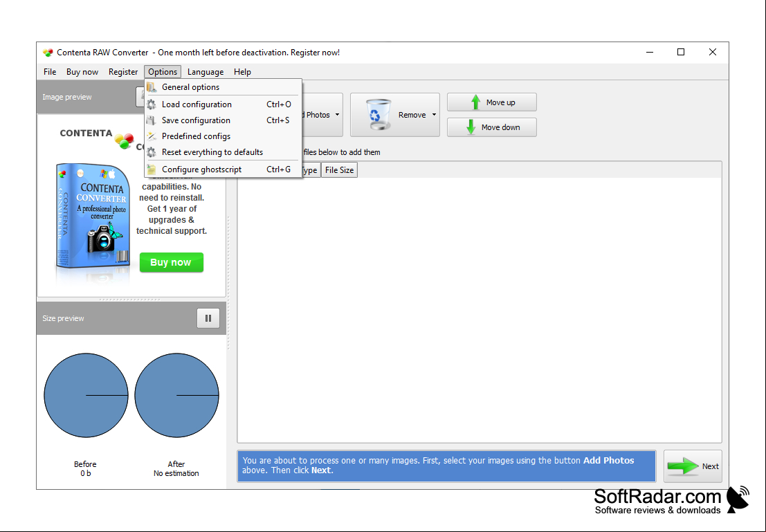This screenshot has width=766, height=532.
Task: Click the 'One month left before deactivation' title text
Action: (x=248, y=53)
